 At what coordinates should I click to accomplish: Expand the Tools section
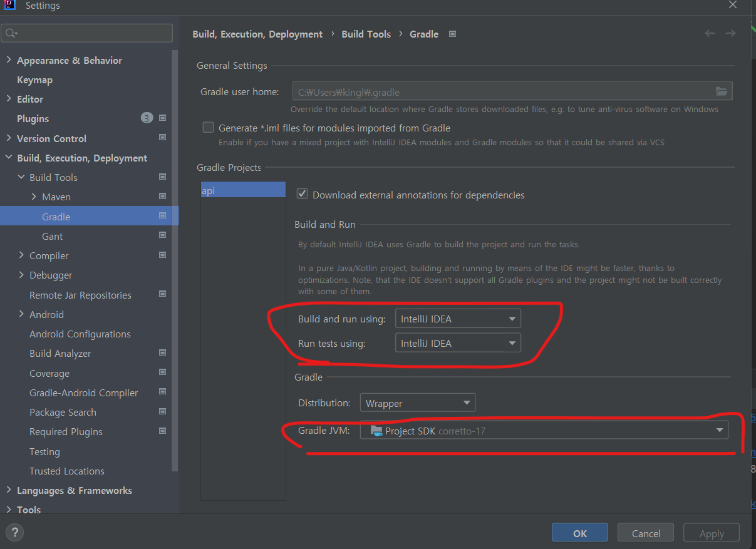point(9,510)
